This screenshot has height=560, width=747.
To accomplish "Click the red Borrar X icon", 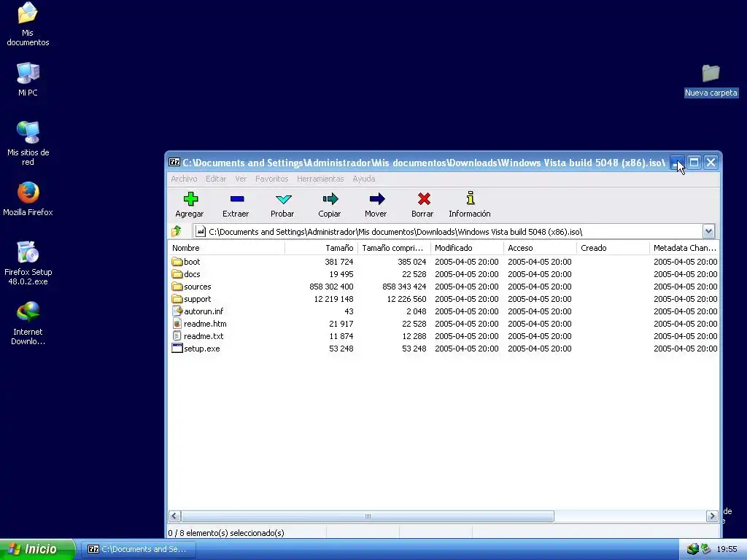I will click(x=424, y=198).
